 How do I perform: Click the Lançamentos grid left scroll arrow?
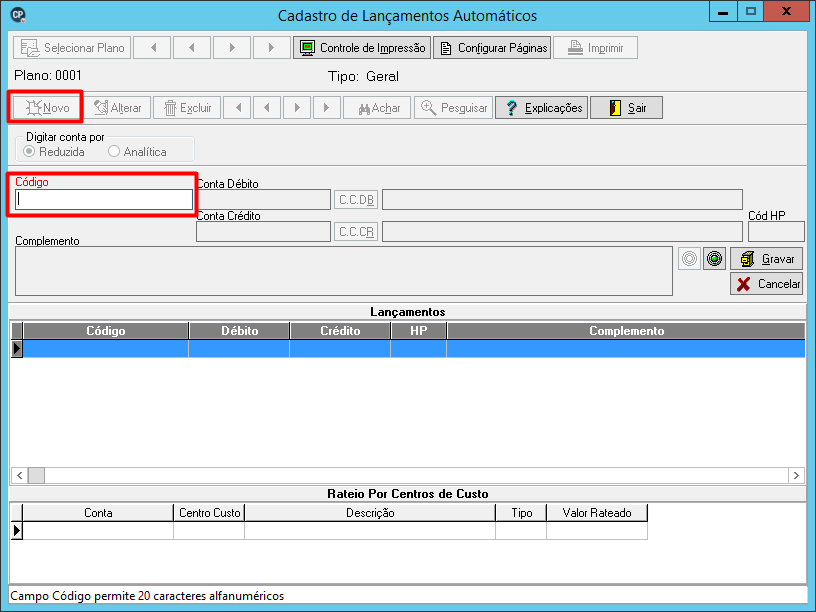(20, 475)
